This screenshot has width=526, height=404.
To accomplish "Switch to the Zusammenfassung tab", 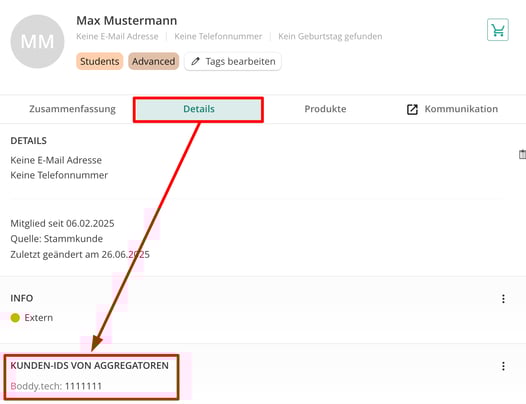I will click(72, 109).
